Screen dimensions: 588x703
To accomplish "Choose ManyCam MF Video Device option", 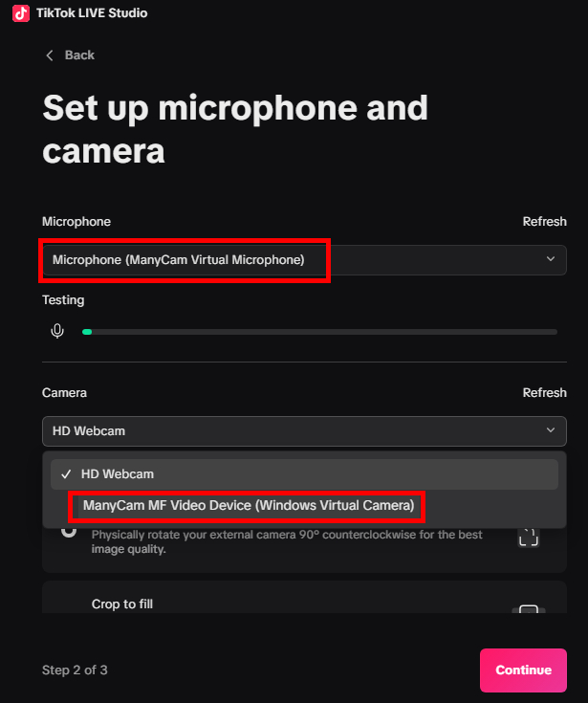I will click(x=249, y=505).
